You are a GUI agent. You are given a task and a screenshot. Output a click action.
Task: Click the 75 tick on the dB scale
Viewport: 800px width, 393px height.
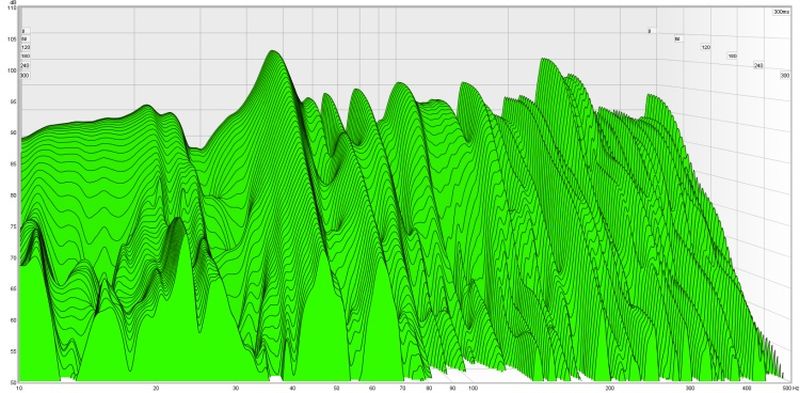pos(14,226)
